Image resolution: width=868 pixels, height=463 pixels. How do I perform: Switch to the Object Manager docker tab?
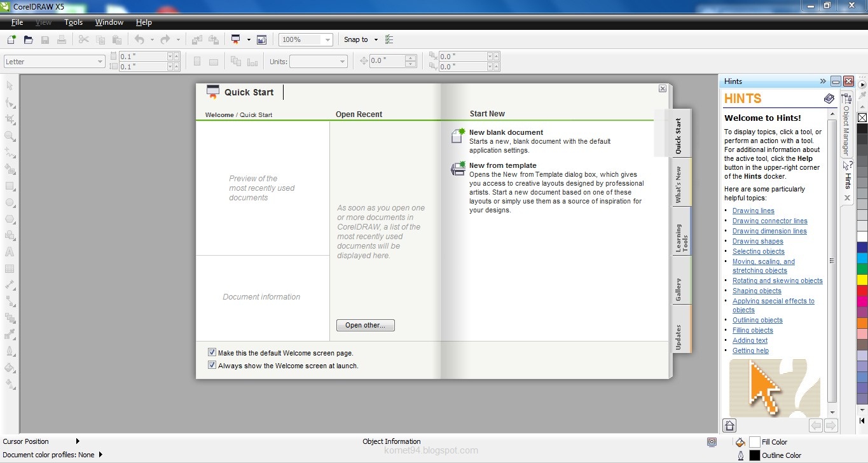pos(846,124)
